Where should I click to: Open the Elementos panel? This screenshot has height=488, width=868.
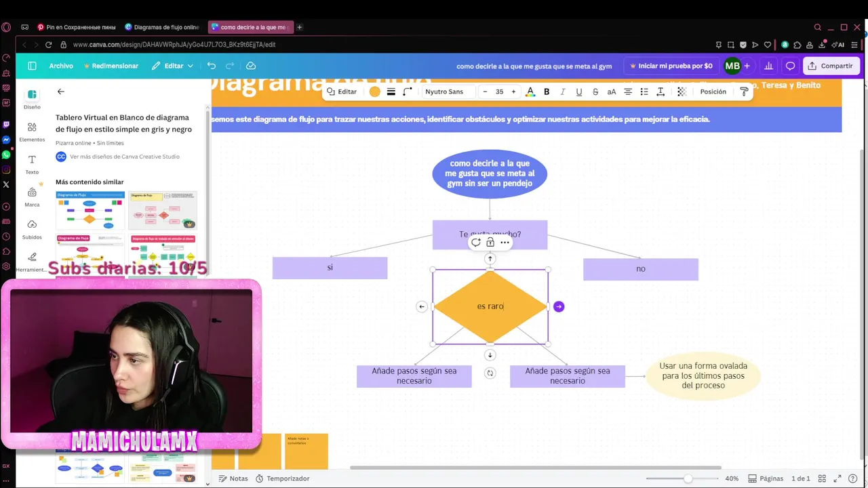[32, 131]
